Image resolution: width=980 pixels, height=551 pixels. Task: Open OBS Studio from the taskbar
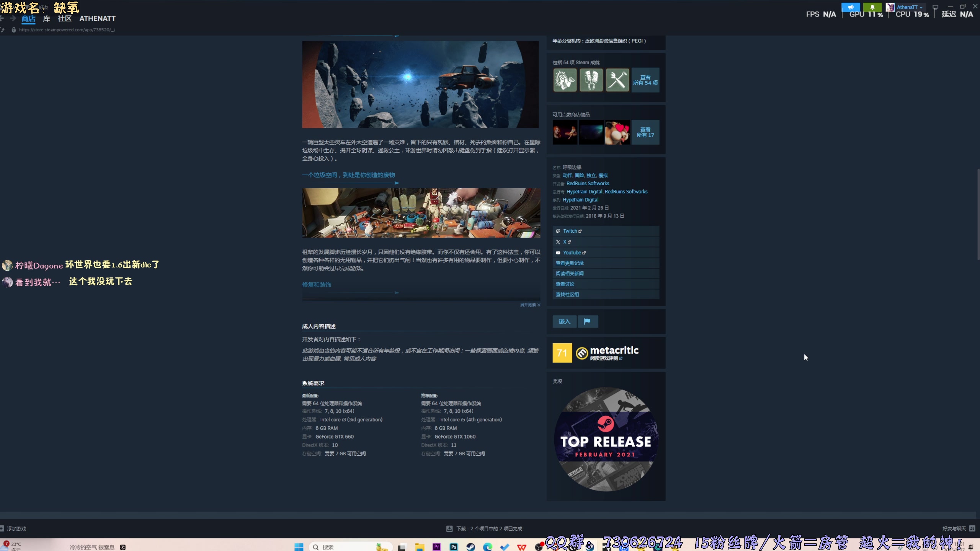point(539,547)
